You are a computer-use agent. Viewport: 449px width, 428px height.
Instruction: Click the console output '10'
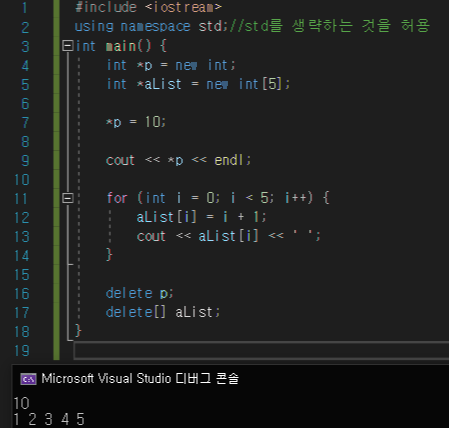(22, 403)
